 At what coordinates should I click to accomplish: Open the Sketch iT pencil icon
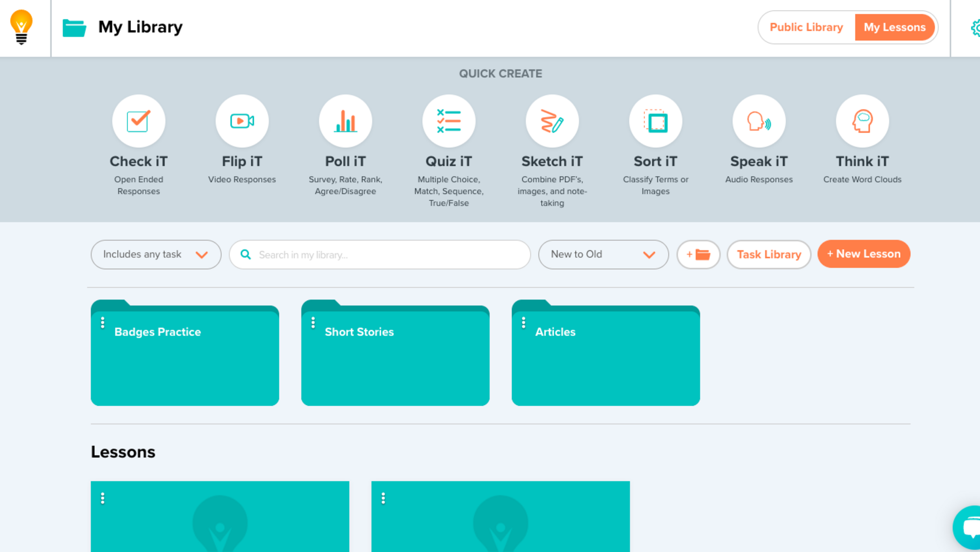click(552, 121)
